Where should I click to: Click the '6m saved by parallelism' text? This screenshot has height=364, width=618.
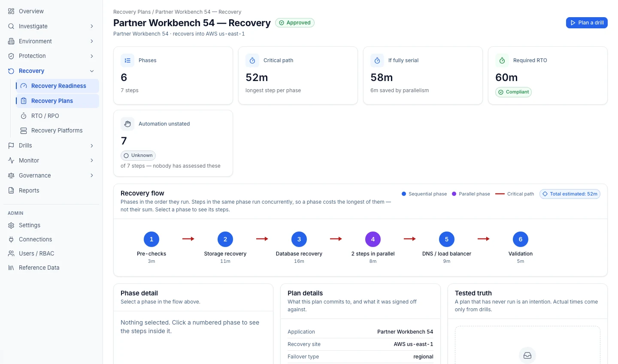(x=400, y=90)
